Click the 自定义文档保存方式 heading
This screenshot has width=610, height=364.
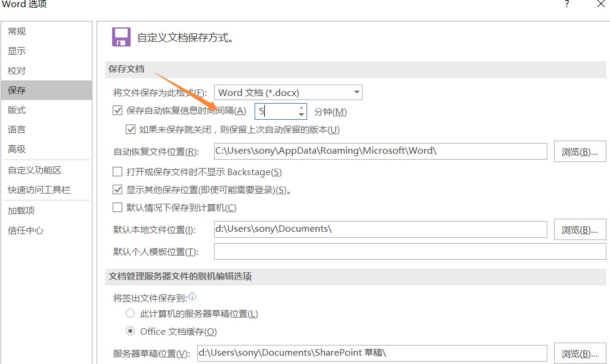[185, 38]
